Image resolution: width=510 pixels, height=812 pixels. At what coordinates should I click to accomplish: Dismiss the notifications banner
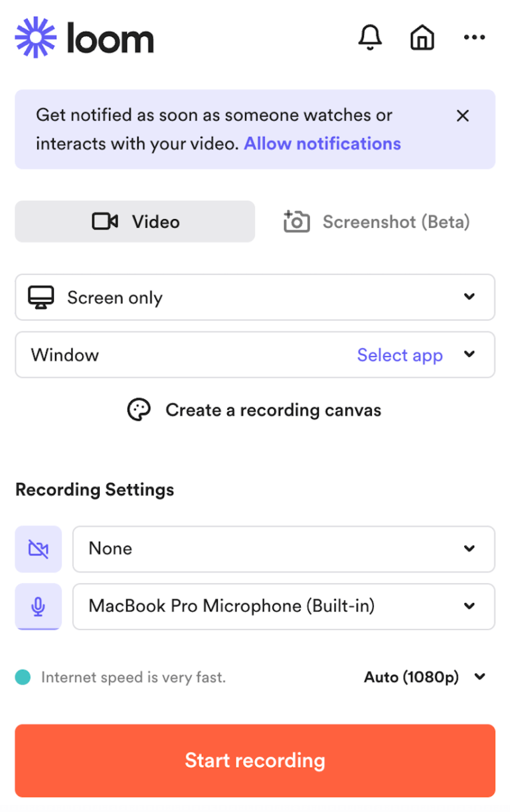coord(463,116)
